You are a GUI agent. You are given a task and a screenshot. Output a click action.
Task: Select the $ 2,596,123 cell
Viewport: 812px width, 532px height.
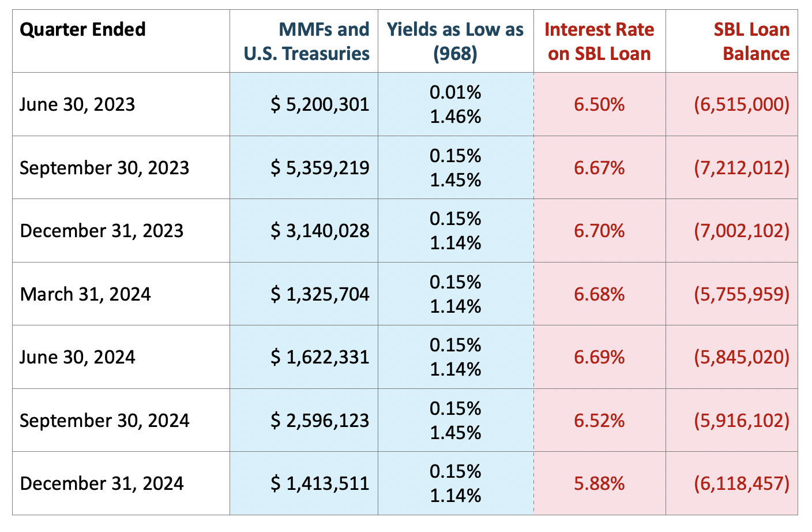[320, 420]
